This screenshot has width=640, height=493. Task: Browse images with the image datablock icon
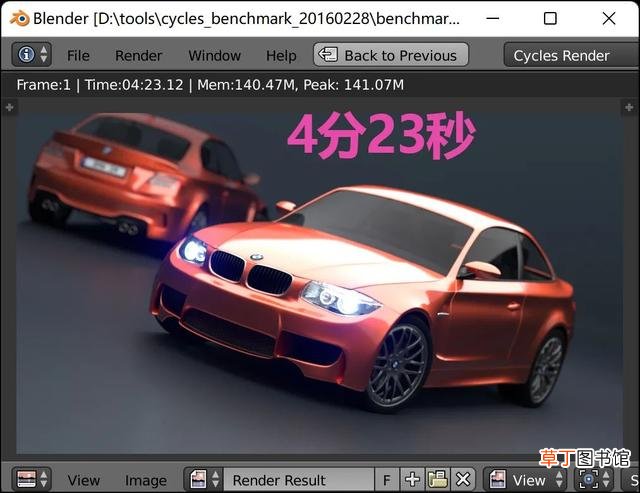pos(204,479)
